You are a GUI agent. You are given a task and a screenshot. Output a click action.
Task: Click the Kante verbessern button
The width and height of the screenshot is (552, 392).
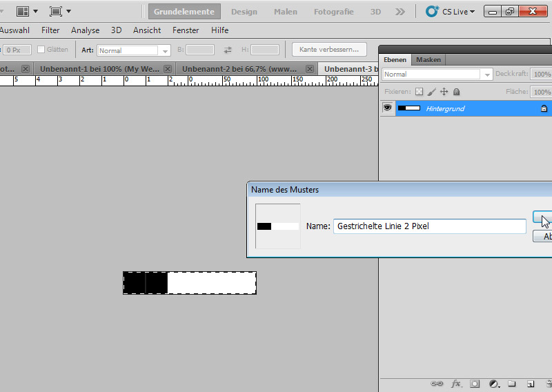pyautogui.click(x=329, y=50)
